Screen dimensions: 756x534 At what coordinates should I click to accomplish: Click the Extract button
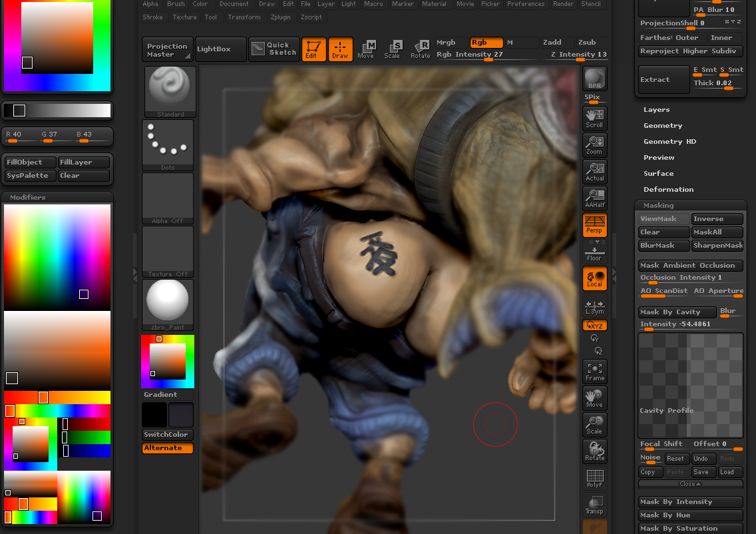click(x=663, y=80)
